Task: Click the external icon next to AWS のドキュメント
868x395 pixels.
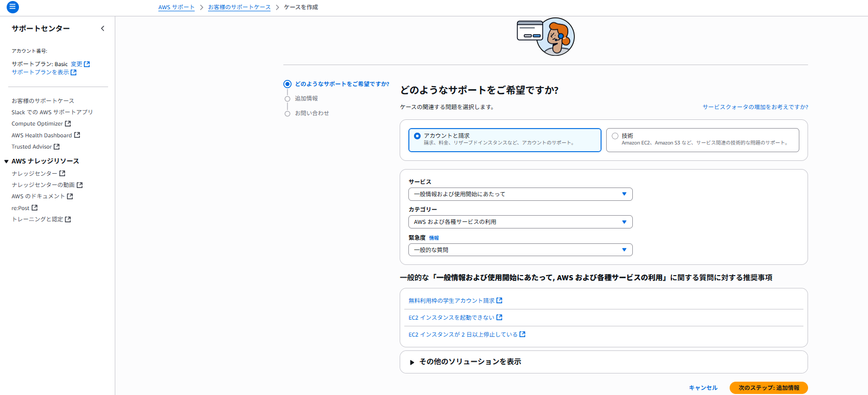Action: point(70,196)
